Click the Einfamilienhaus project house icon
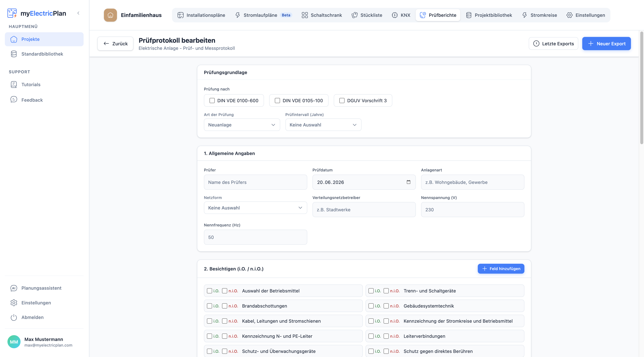This screenshot has height=357, width=644. (x=110, y=15)
